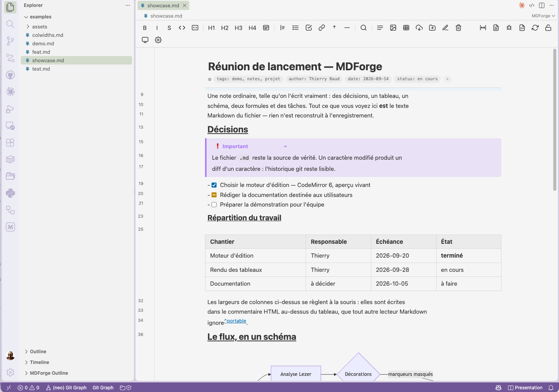The height and width of the screenshot is (392, 559).
Task: Open Run and Debug in the activity bar
Action: pyautogui.click(x=10, y=109)
